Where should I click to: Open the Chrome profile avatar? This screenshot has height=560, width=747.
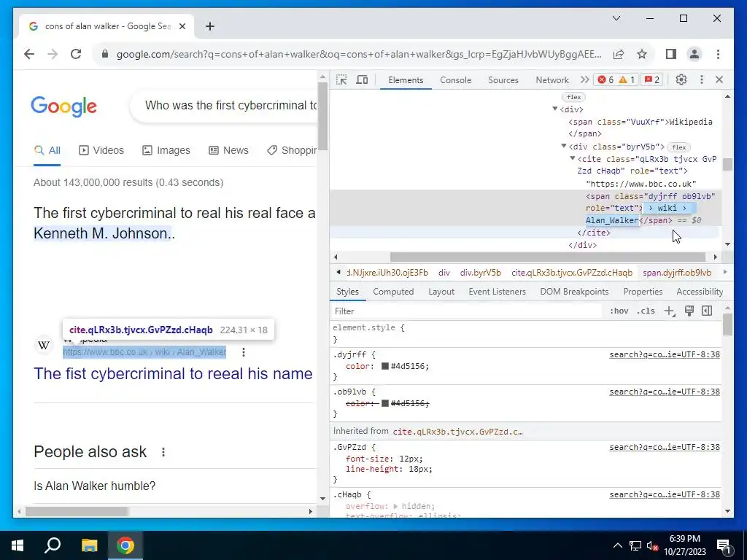694,54
